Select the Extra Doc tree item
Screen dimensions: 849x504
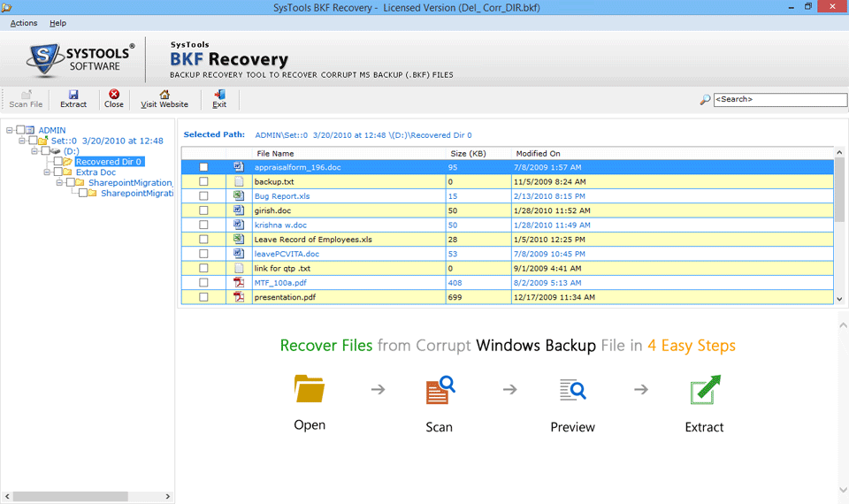pos(96,172)
